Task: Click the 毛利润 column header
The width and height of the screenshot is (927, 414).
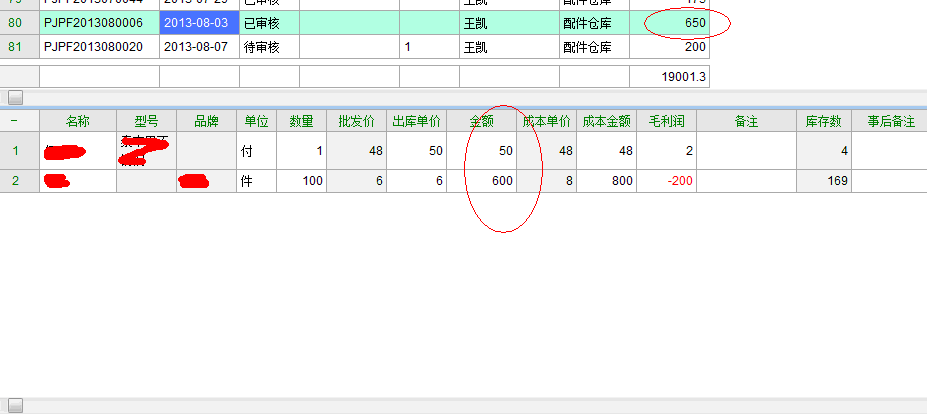Action: click(666, 121)
